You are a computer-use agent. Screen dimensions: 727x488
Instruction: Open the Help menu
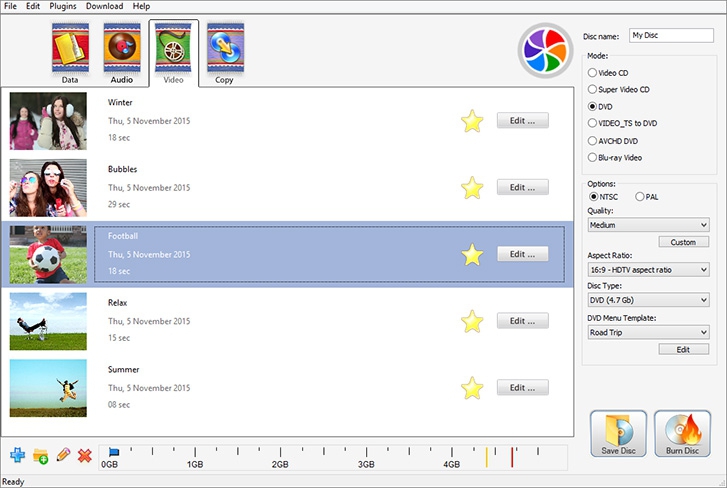coord(141,6)
